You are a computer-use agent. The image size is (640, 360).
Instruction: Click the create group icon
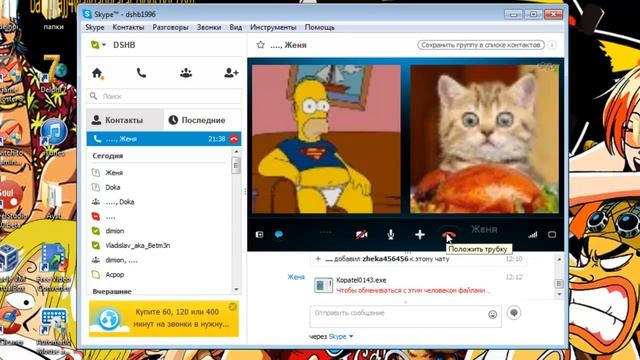click(186, 73)
